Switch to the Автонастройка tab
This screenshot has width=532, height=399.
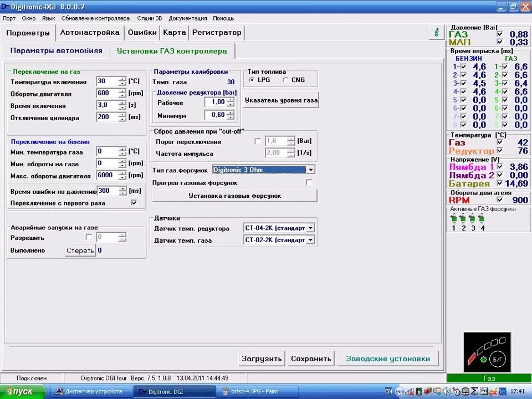pyautogui.click(x=90, y=33)
